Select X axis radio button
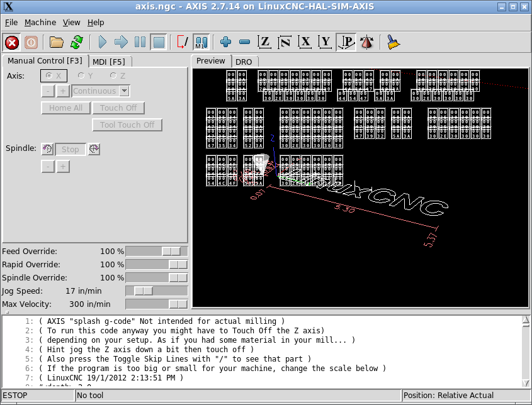This screenshot has width=532, height=405. 54,75
